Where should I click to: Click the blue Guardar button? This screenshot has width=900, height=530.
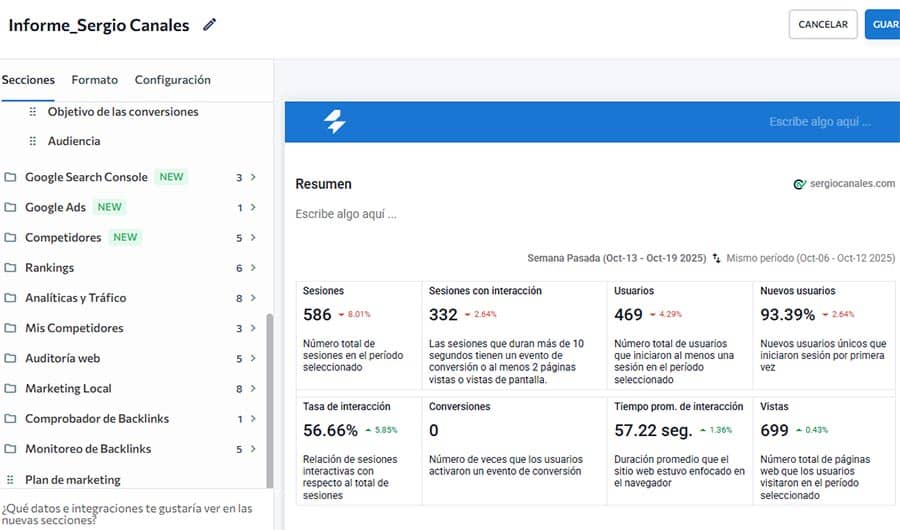883,25
